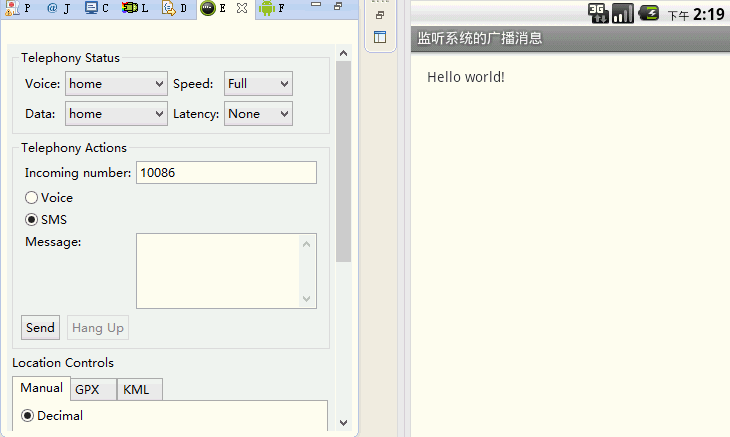
Task: Switch to the KML tab
Action: tap(136, 390)
